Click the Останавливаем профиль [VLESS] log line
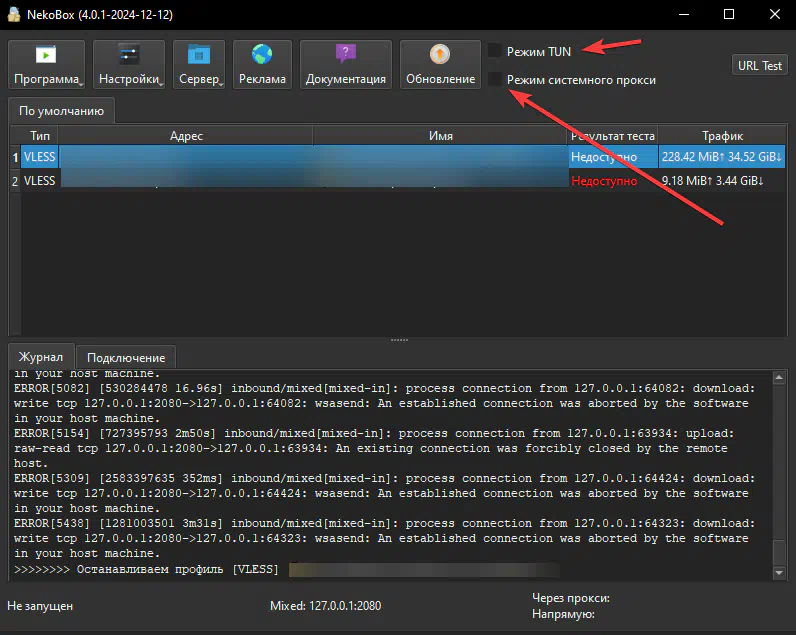Screen dimensions: 796x635 (146, 570)
